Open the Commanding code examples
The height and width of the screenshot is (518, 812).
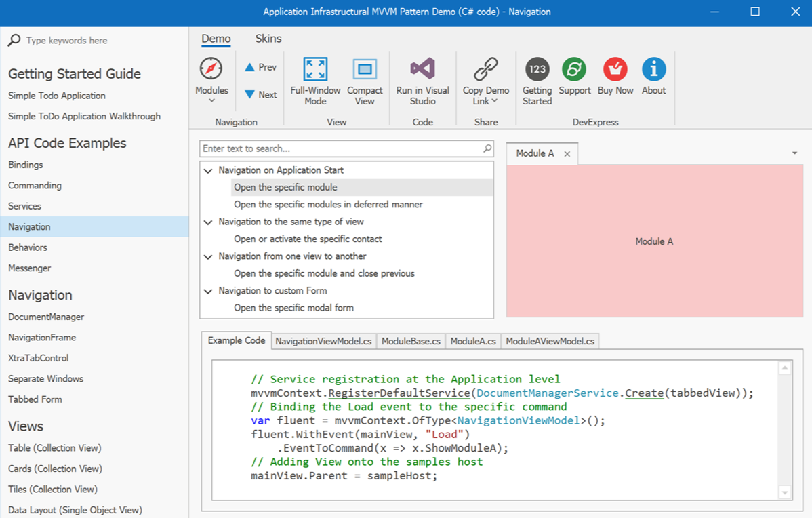tap(35, 186)
